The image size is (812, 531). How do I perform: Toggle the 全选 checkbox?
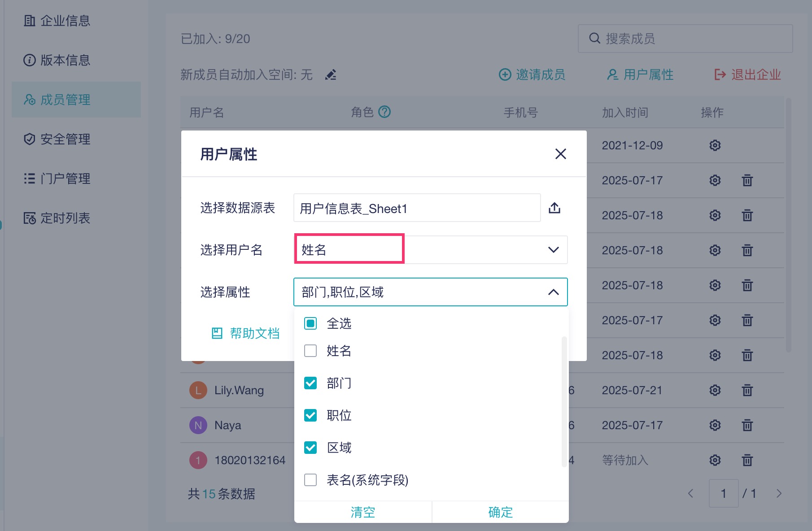tap(310, 323)
